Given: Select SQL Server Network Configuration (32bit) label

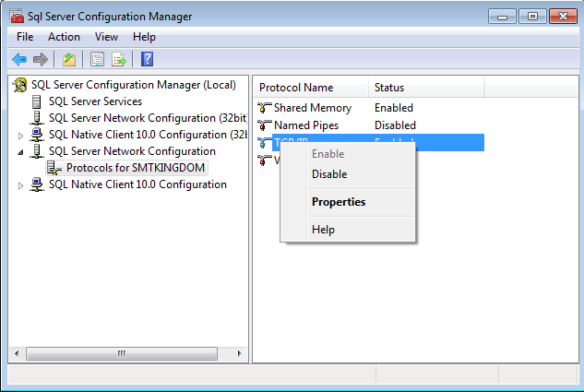Looking at the screenshot, I should click(148, 118).
